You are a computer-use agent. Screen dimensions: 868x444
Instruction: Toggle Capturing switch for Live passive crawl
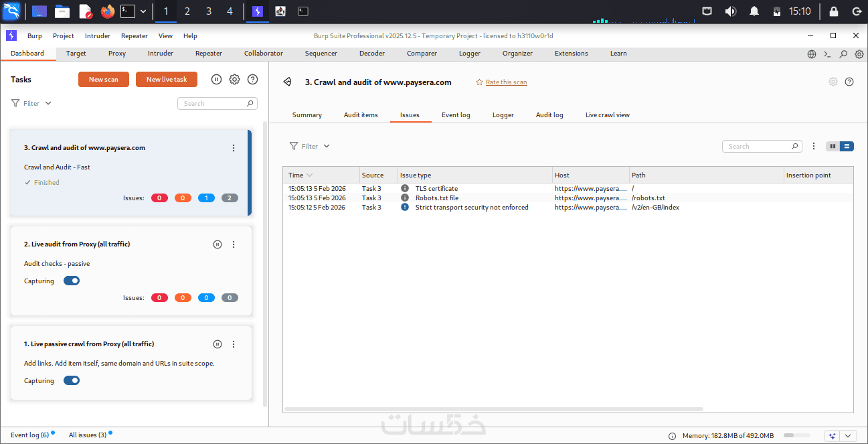tap(72, 380)
